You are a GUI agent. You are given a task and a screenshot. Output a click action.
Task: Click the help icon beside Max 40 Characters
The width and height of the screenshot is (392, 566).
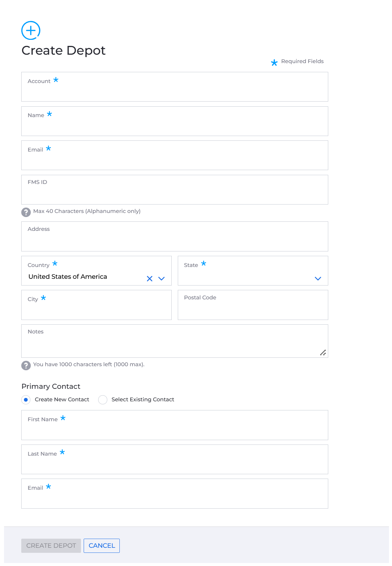coord(26,212)
